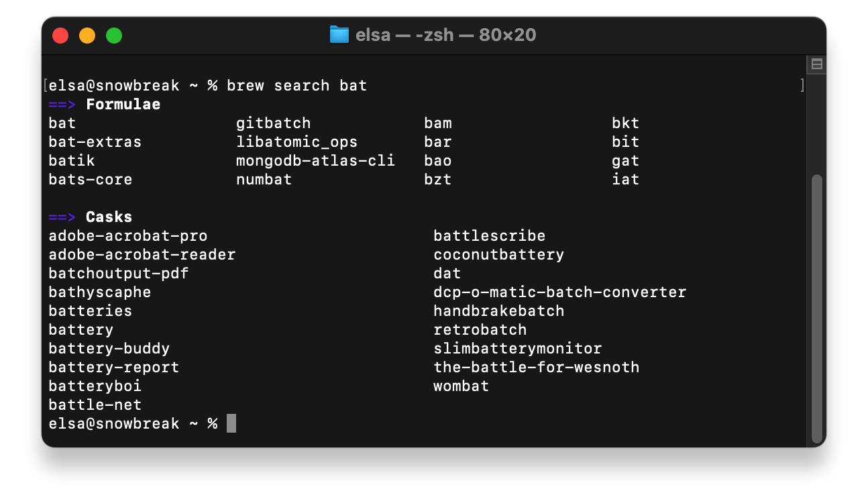The width and height of the screenshot is (868, 489).
Task: Click formula "gitbatch"
Action: (x=274, y=123)
